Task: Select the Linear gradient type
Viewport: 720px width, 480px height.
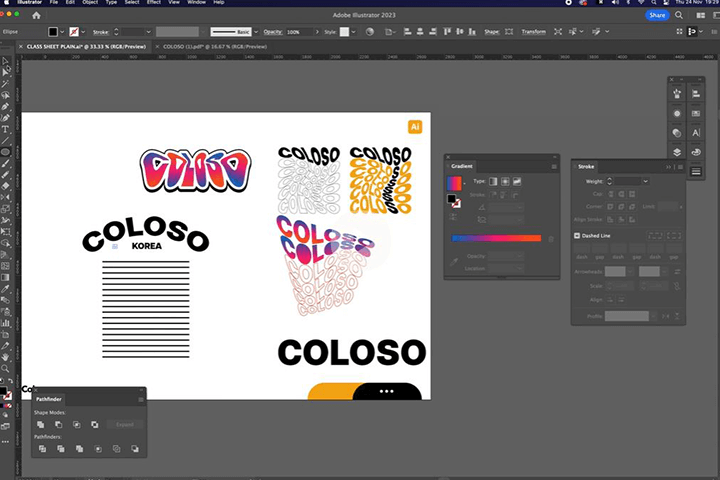Action: coord(493,181)
